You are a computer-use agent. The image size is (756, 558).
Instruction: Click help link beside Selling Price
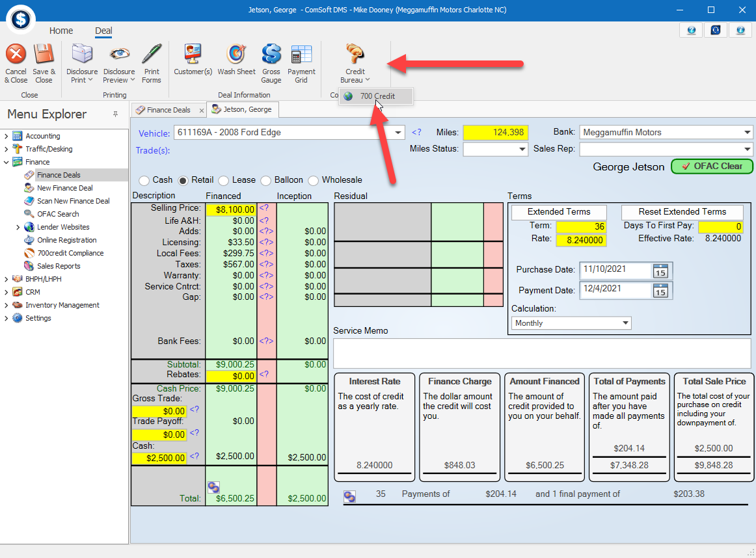(263, 208)
